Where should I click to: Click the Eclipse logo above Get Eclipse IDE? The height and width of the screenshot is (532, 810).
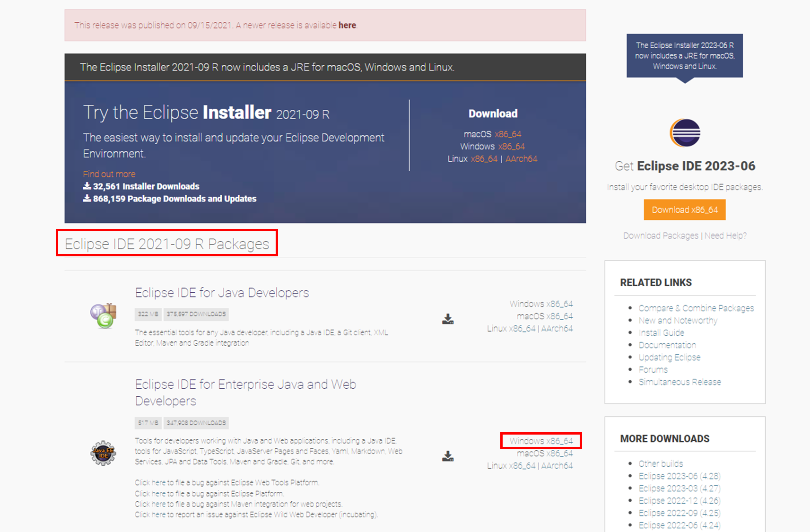point(685,133)
